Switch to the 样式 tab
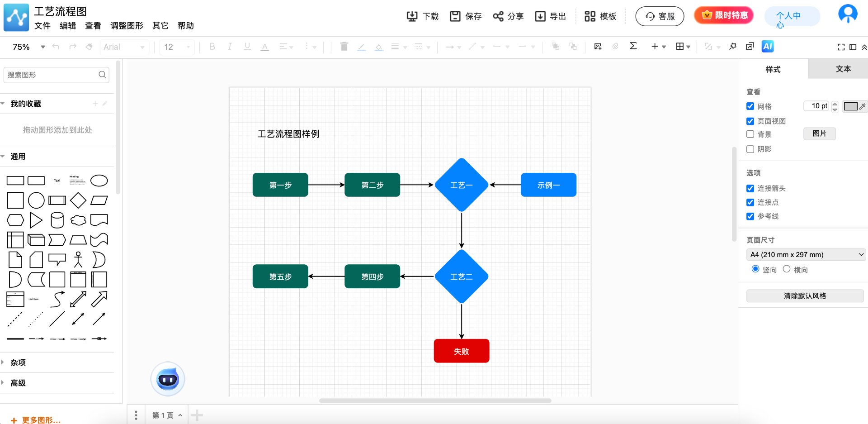 click(x=773, y=69)
